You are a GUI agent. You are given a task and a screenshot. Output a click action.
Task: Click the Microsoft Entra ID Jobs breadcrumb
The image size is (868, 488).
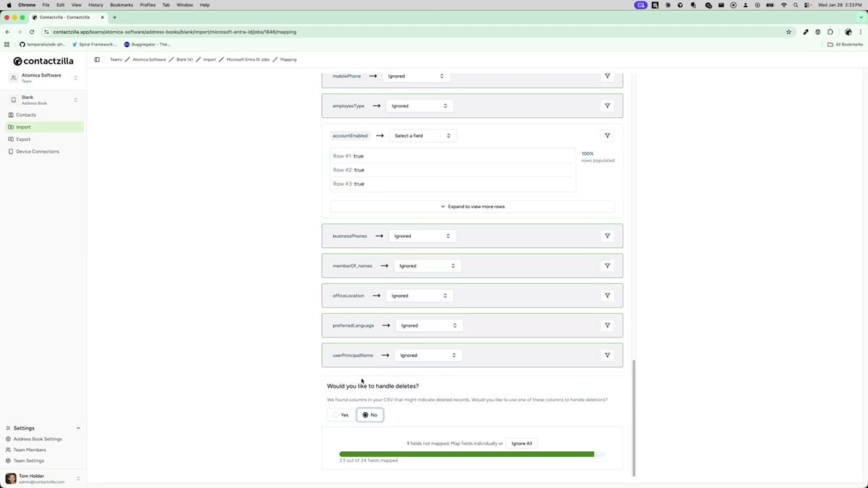pyautogui.click(x=247, y=59)
